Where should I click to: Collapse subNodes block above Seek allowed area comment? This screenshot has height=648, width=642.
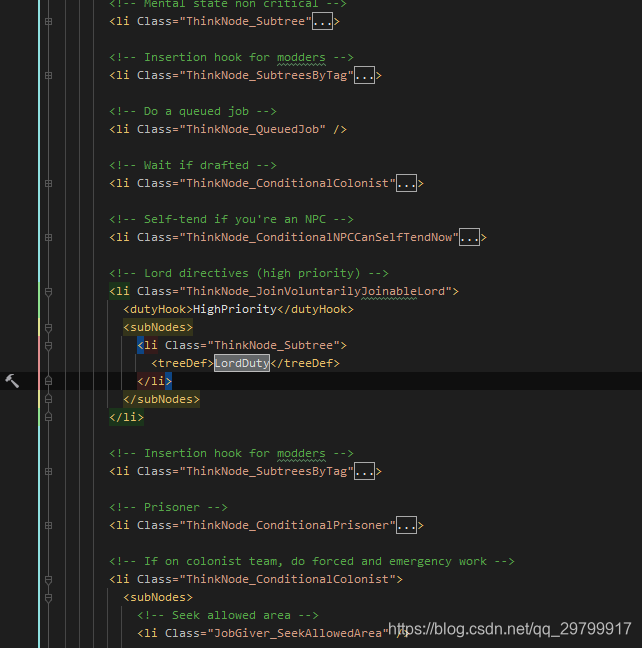(x=48, y=598)
